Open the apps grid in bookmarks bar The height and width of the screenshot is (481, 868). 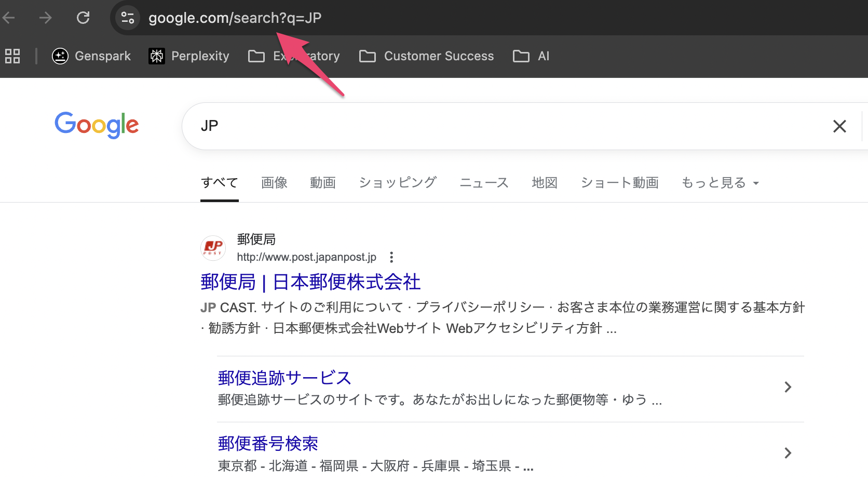pyautogui.click(x=12, y=56)
